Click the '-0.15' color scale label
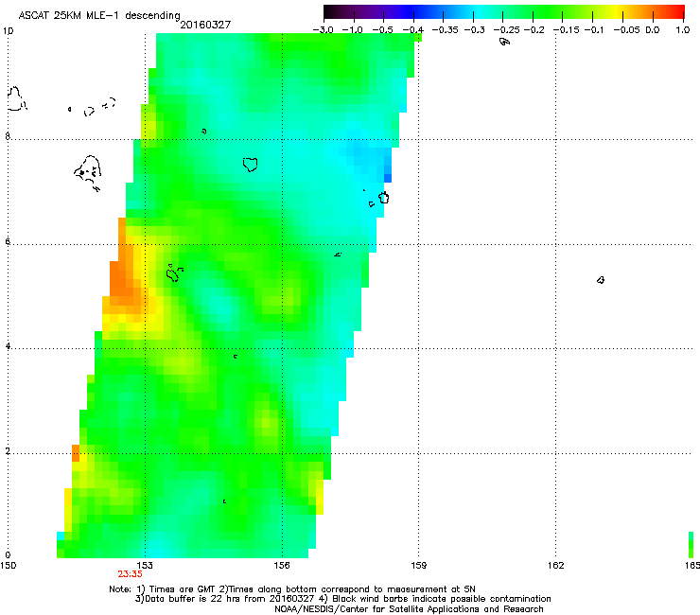 [x=566, y=30]
